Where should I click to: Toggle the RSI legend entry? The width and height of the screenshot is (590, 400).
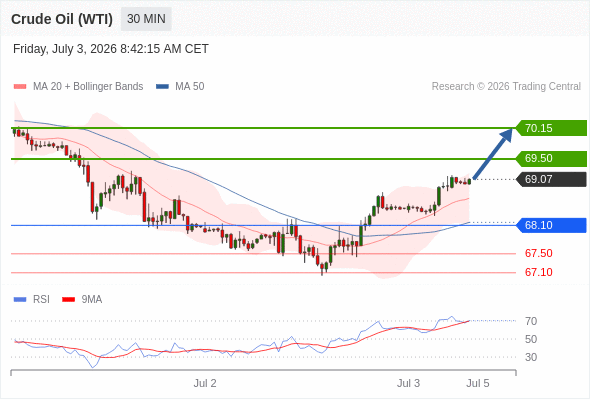point(32,300)
